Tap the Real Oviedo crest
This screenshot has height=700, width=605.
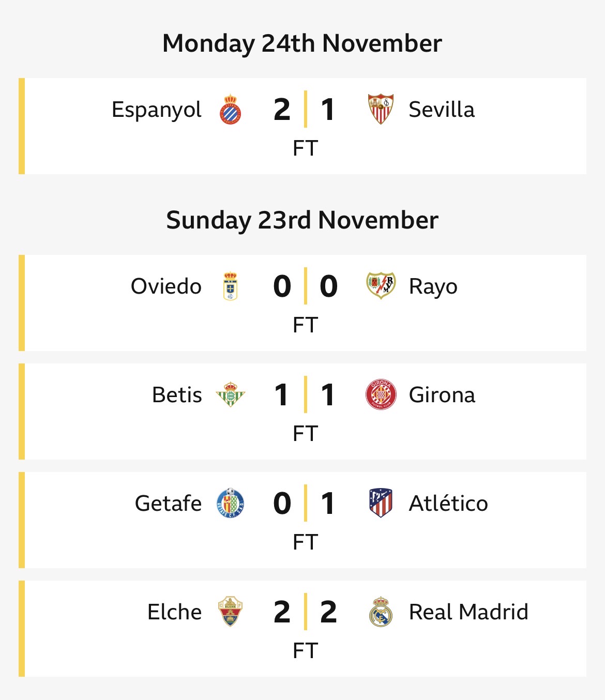231,286
